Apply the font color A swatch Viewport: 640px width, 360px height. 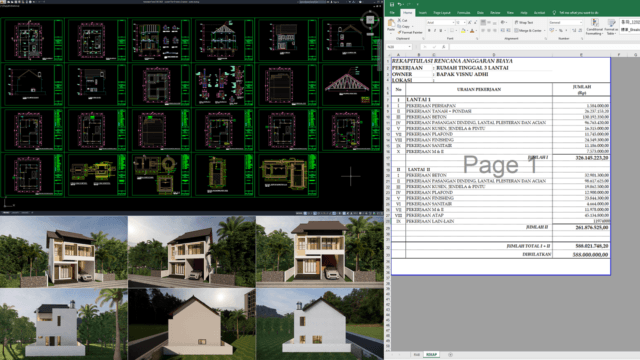coord(472,31)
